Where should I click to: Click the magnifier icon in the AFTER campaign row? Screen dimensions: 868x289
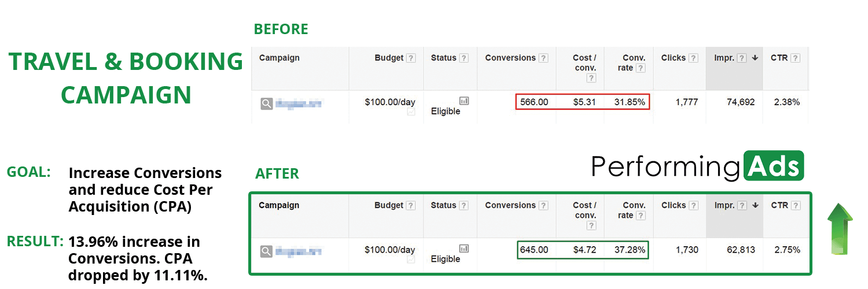pyautogui.click(x=266, y=251)
